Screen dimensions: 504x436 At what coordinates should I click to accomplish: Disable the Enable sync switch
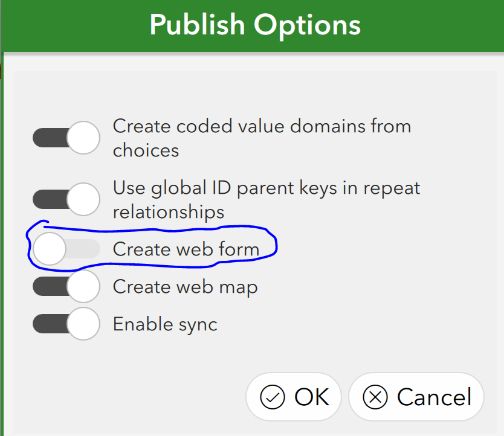[x=66, y=324]
